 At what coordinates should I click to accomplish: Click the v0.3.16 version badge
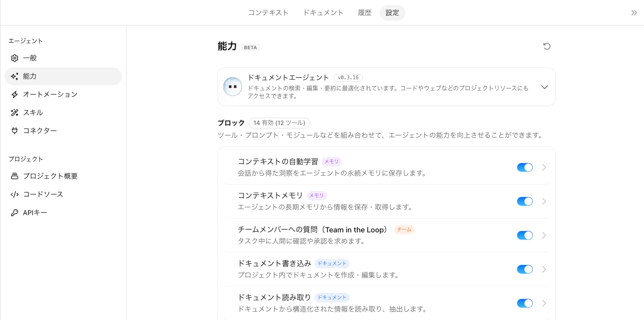pyautogui.click(x=348, y=78)
